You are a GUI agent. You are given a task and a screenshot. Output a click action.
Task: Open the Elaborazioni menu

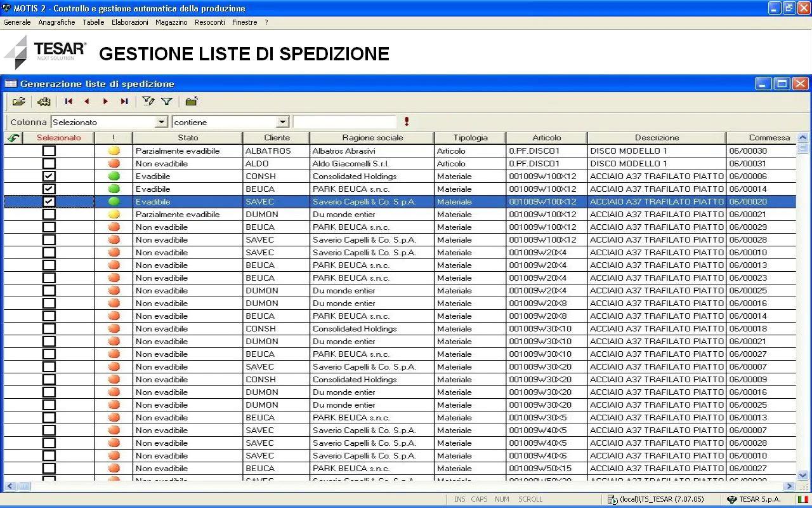(x=130, y=22)
